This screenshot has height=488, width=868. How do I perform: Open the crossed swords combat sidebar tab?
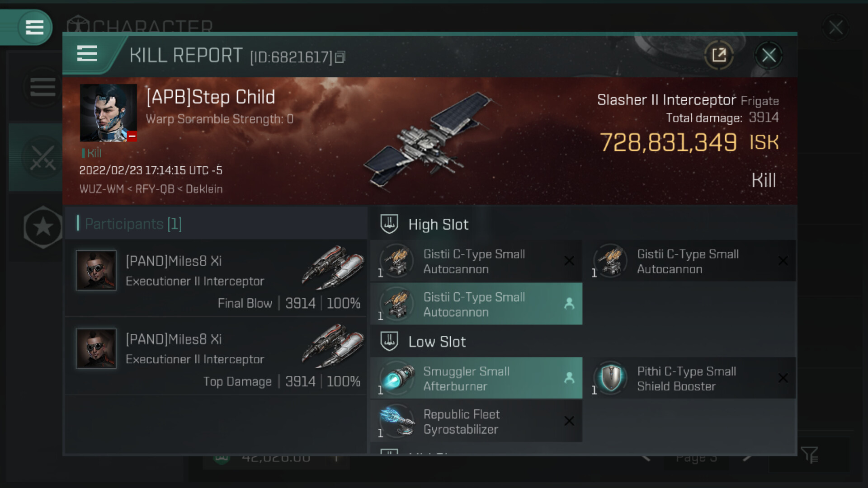42,158
